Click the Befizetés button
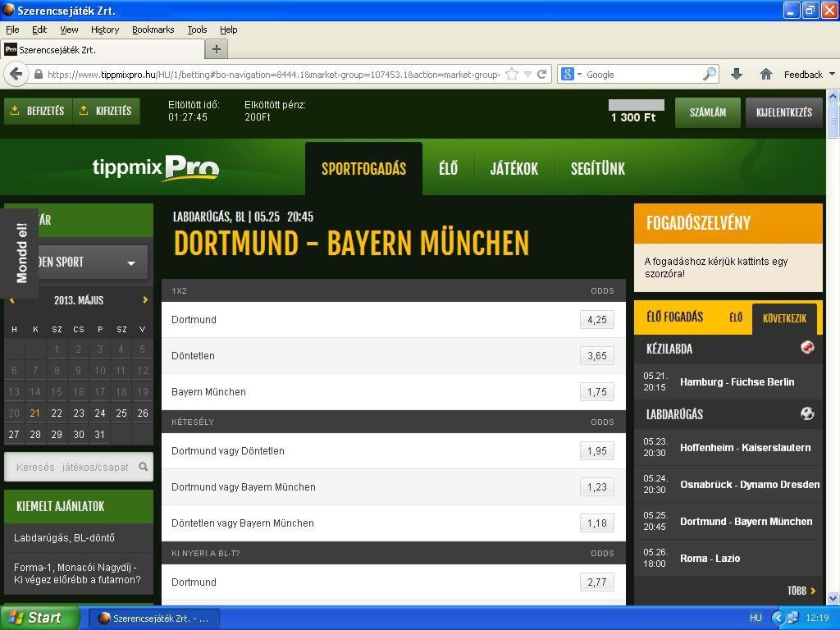Screen dimensions: 840x630 click(38, 111)
